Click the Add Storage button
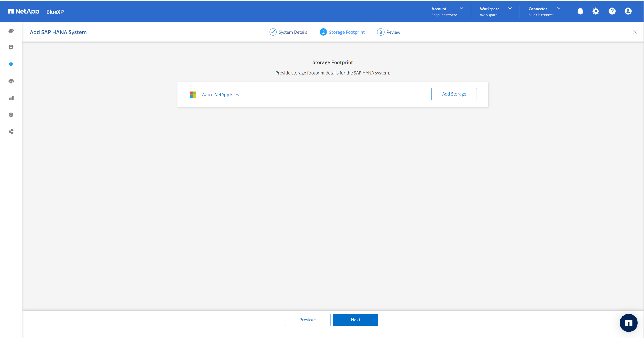This screenshot has height=338, width=644. 454,94
